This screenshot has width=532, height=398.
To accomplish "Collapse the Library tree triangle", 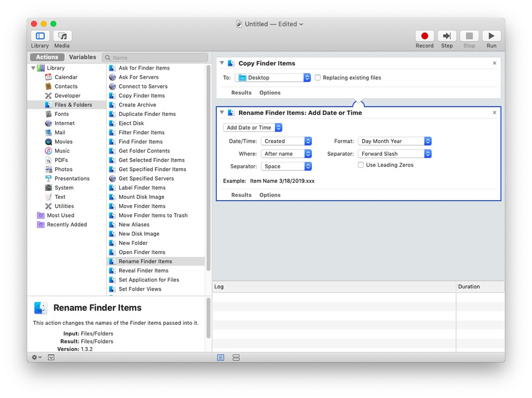I will [33, 68].
